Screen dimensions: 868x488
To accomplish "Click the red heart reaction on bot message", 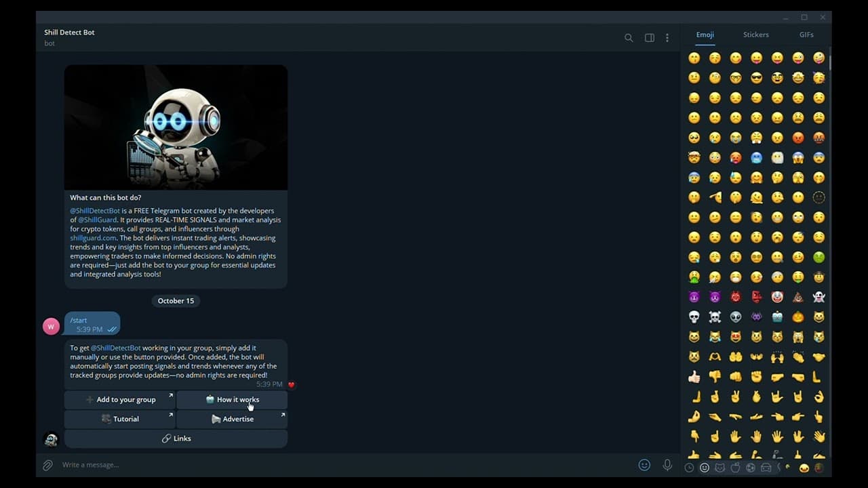I will point(292,385).
